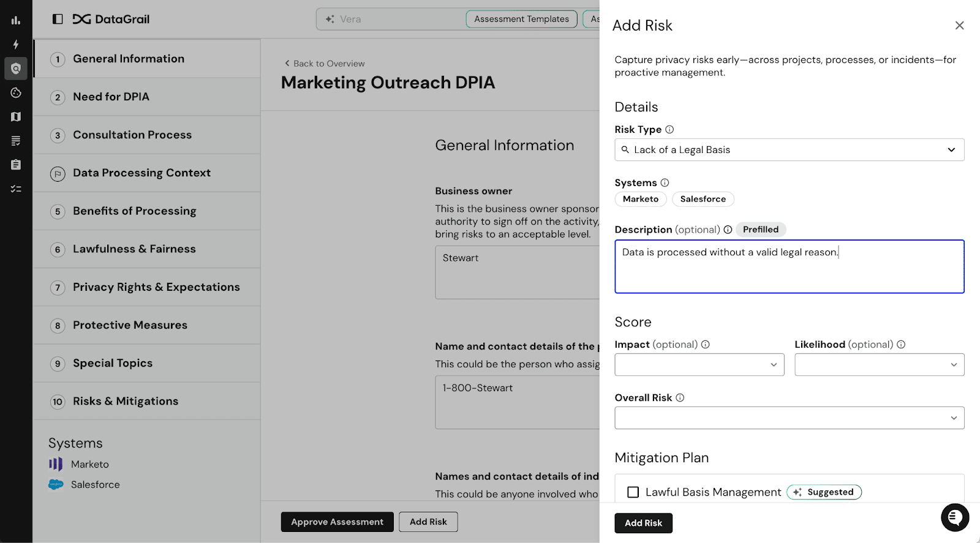Image resolution: width=980 pixels, height=543 pixels.
Task: Open Need for DPIA section
Action: point(147,97)
